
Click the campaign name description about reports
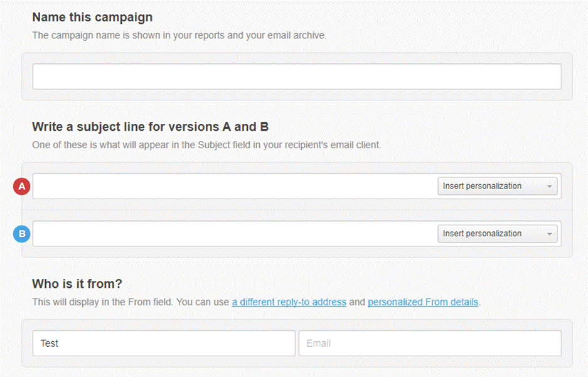[179, 36]
